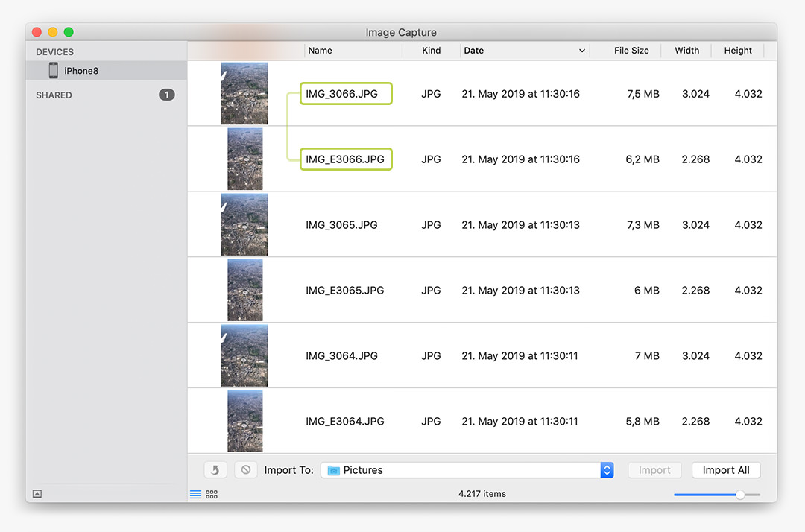Click the Import button
805x532 pixels.
(654, 470)
